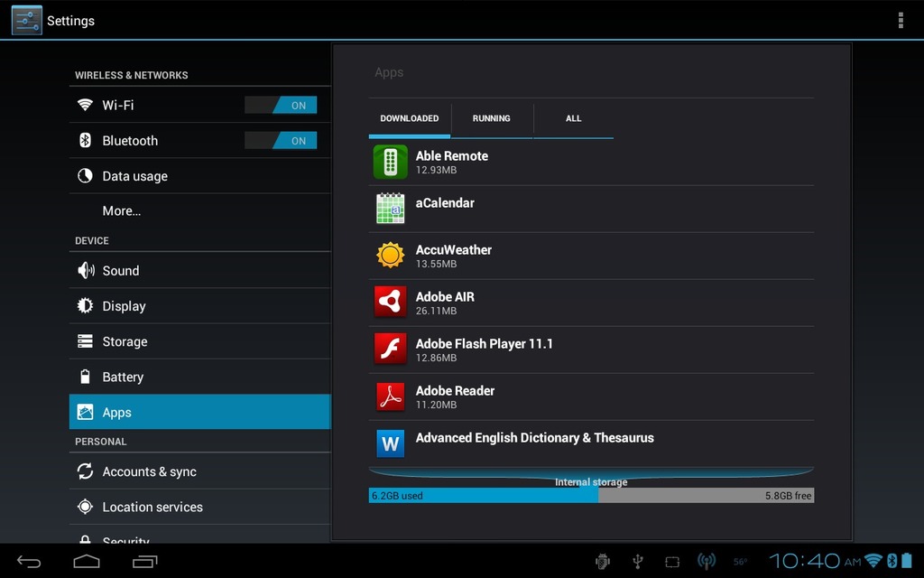924x578 pixels.
Task: Tap the Sound speaker icon
Action: click(x=86, y=270)
